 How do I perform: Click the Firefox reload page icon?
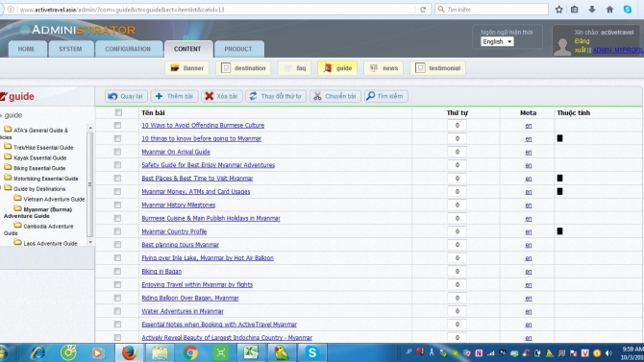point(423,9)
